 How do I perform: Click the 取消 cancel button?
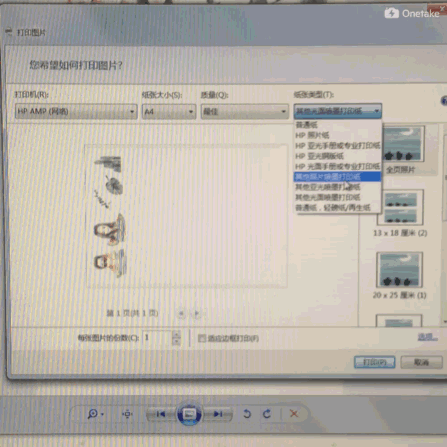[x=421, y=362]
